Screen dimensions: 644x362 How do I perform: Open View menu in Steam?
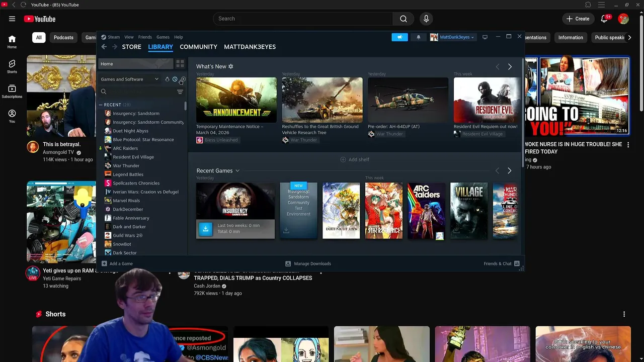point(129,37)
